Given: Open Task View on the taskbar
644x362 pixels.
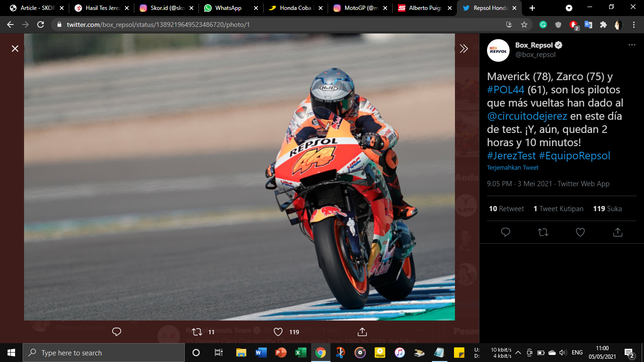Looking at the screenshot, I should (x=218, y=353).
